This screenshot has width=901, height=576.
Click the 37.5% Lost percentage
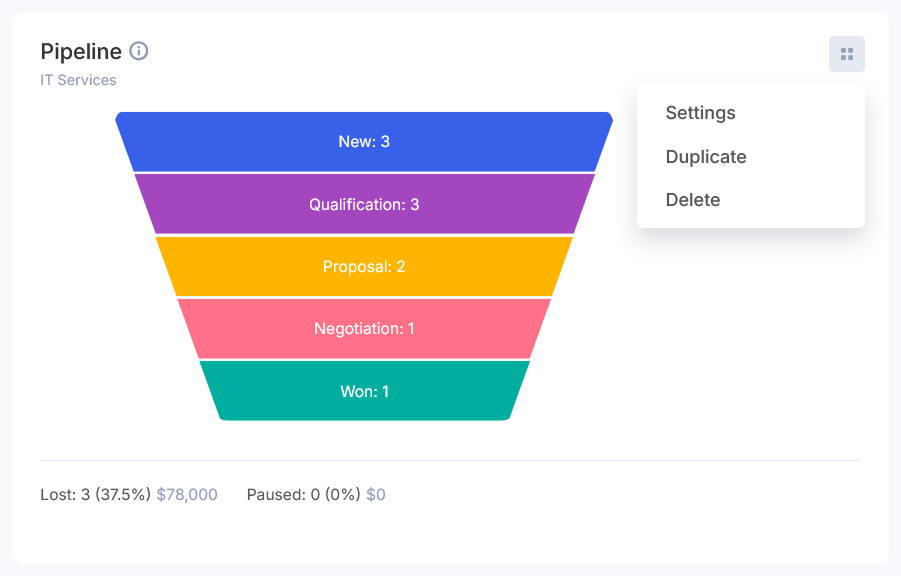pos(123,495)
